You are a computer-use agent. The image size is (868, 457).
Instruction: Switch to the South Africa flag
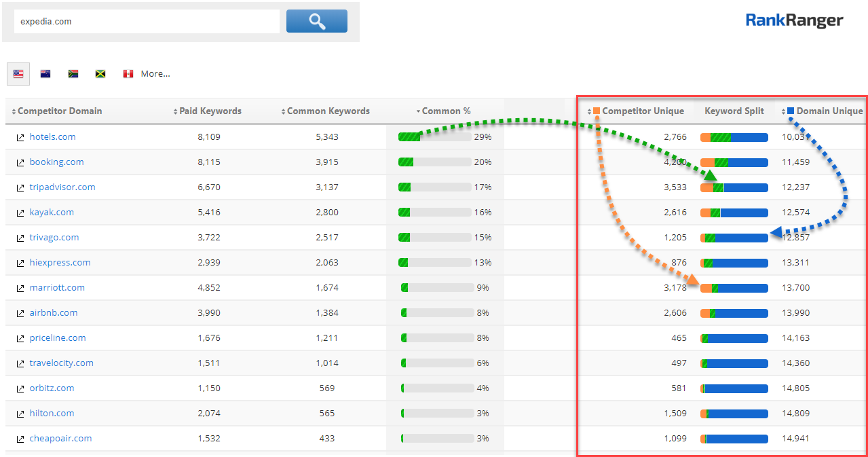[73, 74]
